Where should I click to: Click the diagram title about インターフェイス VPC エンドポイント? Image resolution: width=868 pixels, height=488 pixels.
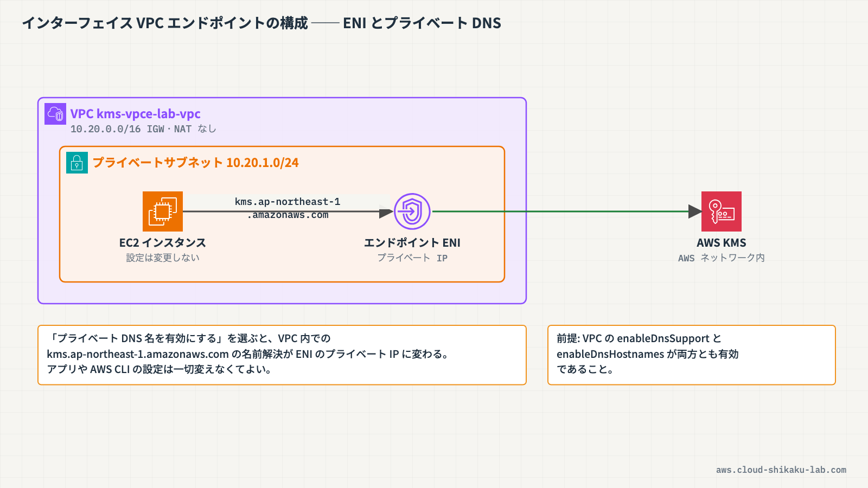tap(261, 23)
